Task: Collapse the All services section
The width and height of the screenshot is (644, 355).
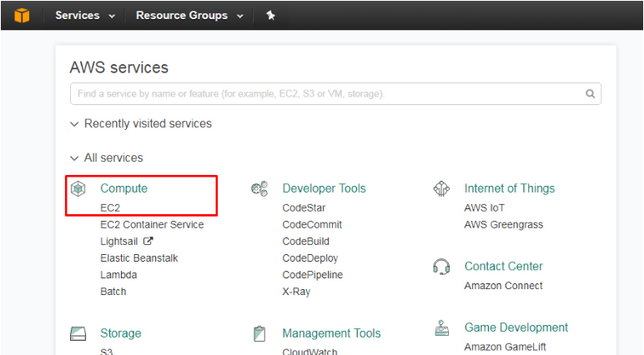Action: (x=107, y=157)
